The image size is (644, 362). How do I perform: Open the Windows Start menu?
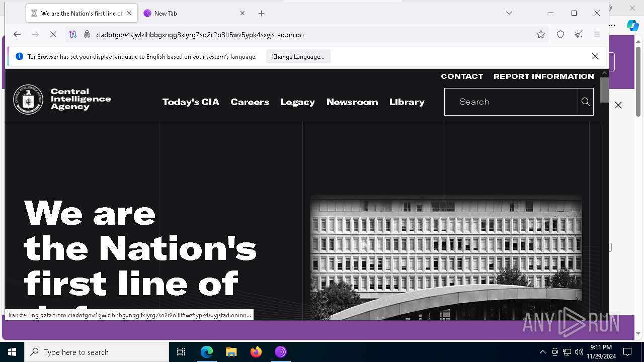pos(12,352)
